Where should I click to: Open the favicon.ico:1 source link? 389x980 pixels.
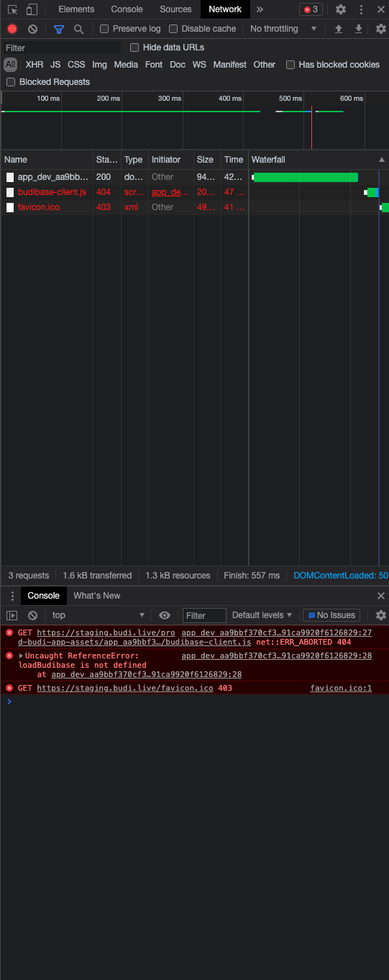[341, 689]
